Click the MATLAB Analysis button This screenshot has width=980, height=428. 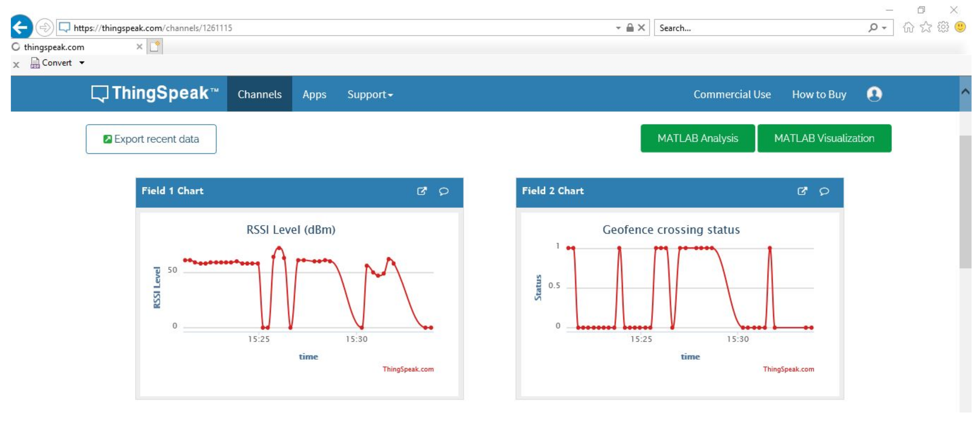tap(697, 138)
